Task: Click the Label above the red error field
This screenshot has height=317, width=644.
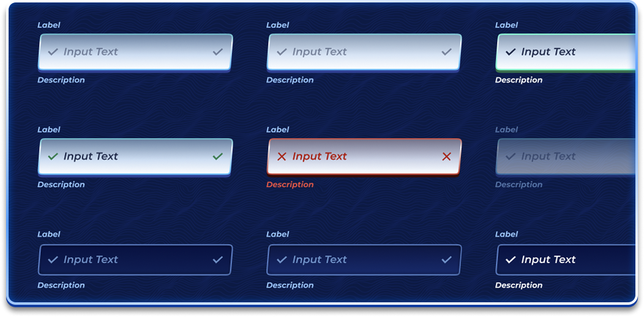Action: [x=277, y=130]
